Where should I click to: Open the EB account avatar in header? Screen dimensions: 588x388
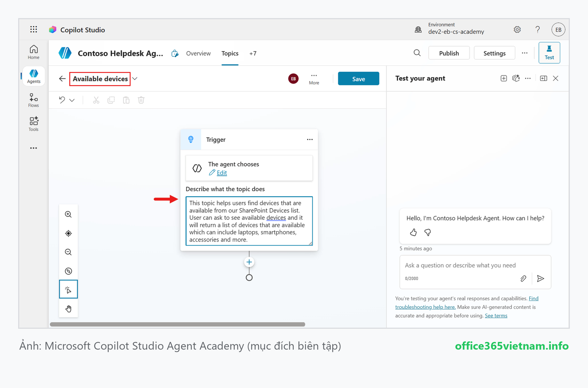pyautogui.click(x=558, y=29)
